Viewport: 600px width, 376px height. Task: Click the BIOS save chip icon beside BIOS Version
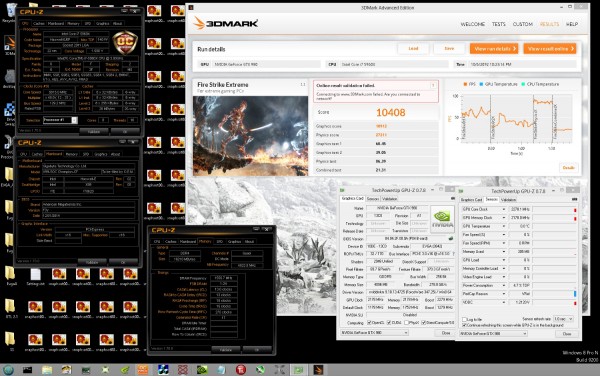pyautogui.click(x=451, y=238)
